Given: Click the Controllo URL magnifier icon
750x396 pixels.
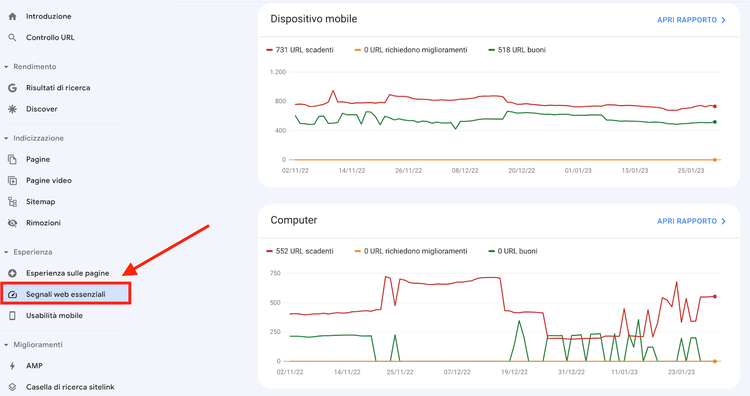Looking at the screenshot, I should pos(12,37).
